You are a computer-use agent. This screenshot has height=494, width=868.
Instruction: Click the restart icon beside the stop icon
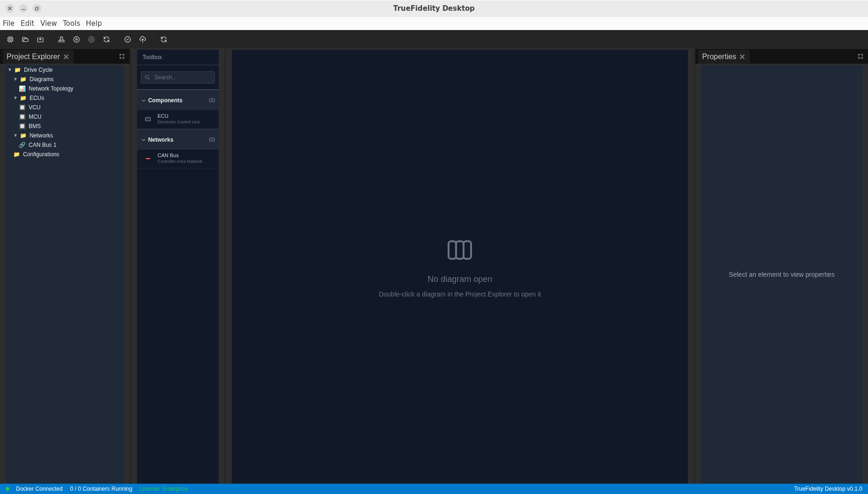107,39
